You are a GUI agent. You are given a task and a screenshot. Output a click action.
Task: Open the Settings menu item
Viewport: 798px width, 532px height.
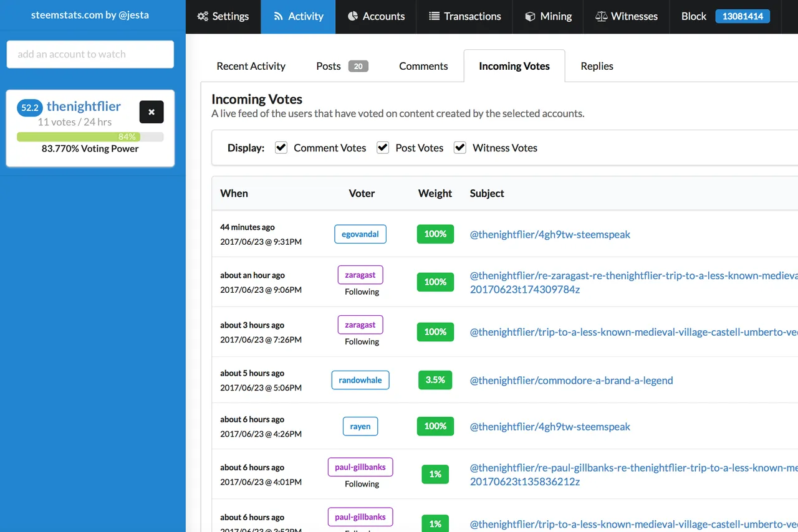pyautogui.click(x=223, y=17)
